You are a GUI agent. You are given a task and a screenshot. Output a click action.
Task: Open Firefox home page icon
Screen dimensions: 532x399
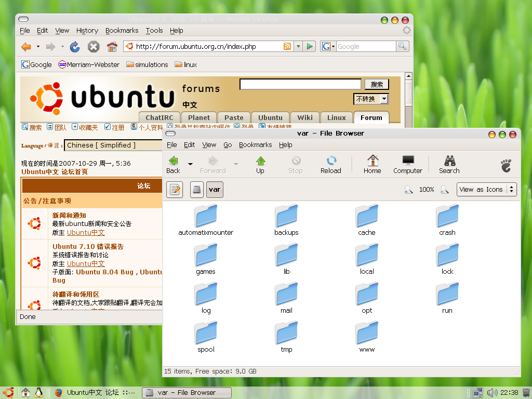click(x=112, y=46)
